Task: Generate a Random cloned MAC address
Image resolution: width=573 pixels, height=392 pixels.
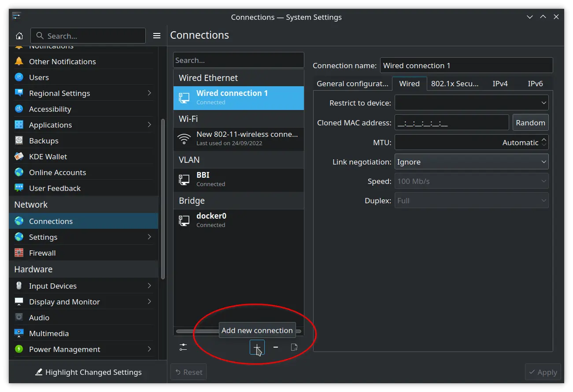Action: click(x=530, y=123)
